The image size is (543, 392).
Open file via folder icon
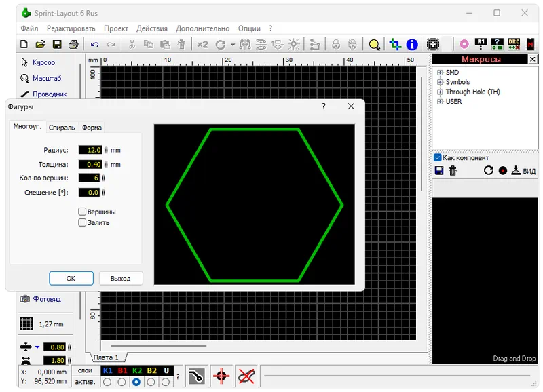click(41, 44)
